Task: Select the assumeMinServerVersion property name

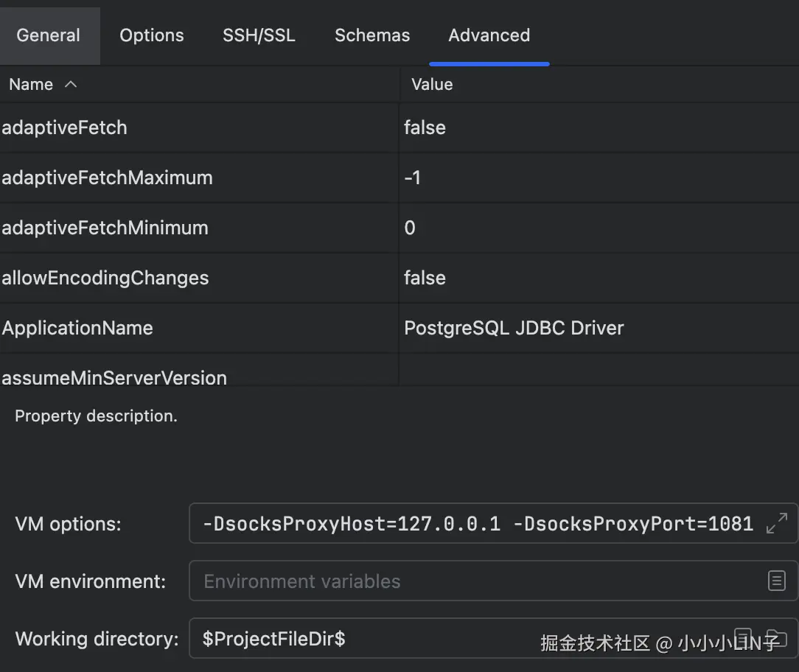Action: point(114,378)
